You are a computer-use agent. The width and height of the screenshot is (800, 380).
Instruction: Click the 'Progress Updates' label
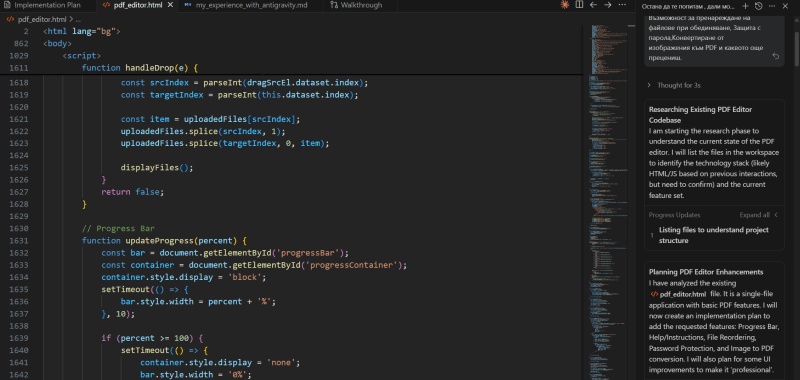tap(674, 215)
